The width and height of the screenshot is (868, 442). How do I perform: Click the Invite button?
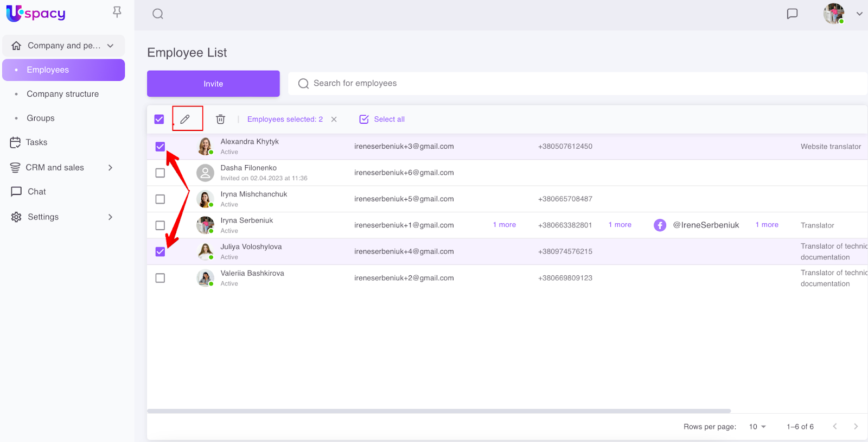(x=213, y=84)
